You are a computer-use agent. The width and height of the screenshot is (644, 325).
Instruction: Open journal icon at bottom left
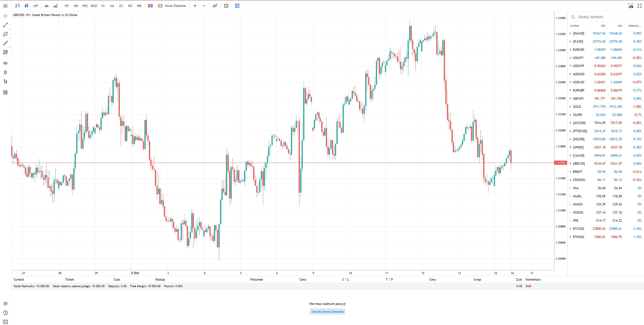(5, 322)
